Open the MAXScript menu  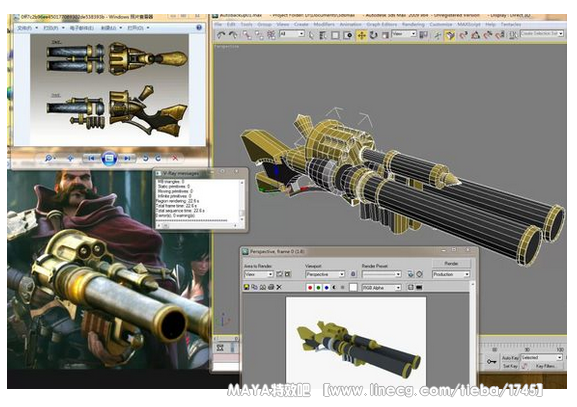[469, 24]
